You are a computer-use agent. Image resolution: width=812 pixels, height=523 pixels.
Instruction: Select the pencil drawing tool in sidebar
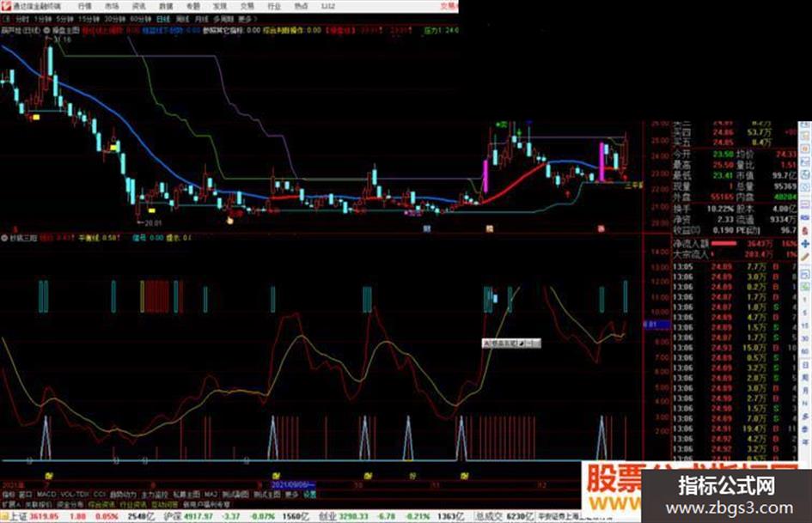805,257
